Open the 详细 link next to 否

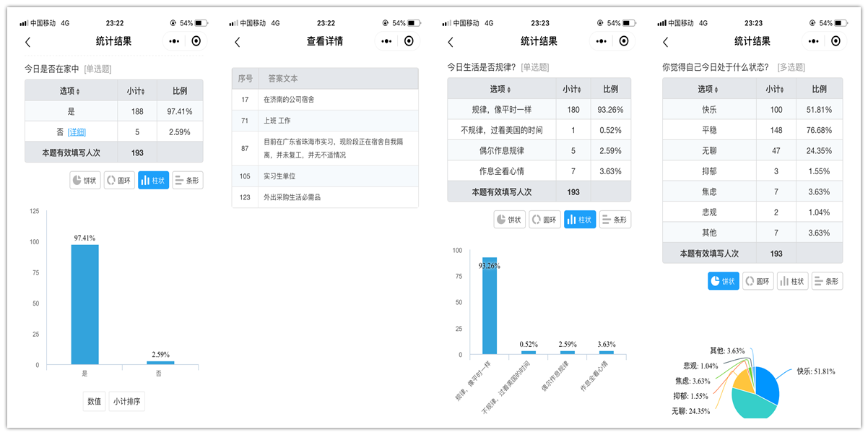tap(77, 132)
